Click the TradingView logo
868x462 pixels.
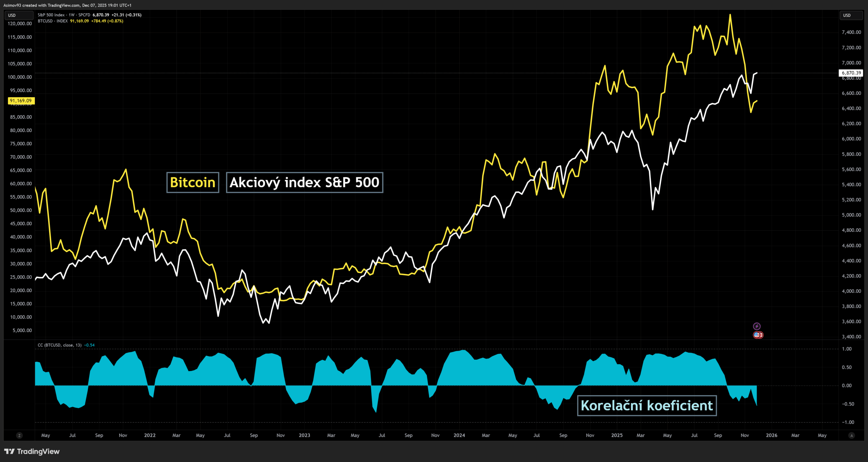(x=32, y=451)
